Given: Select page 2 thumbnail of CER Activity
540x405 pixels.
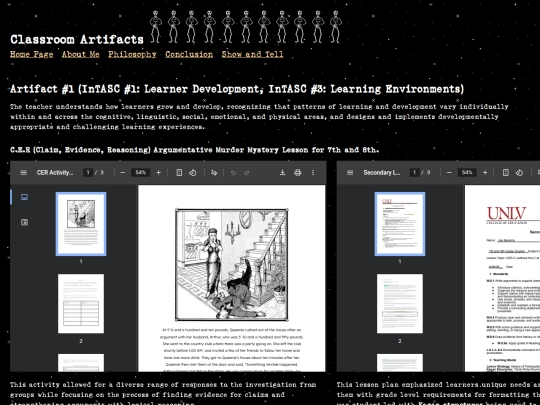Looking at the screenshot, I should 81,304.
